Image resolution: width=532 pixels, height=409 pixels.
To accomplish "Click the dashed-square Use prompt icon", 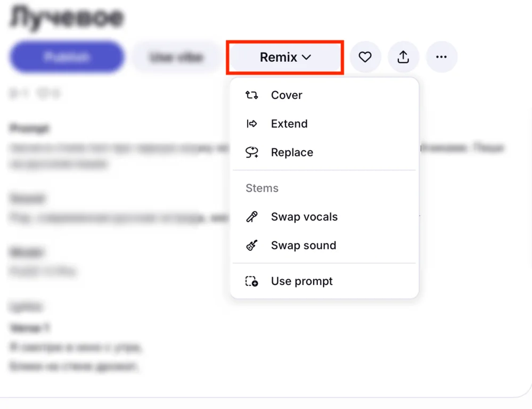I will (x=252, y=281).
